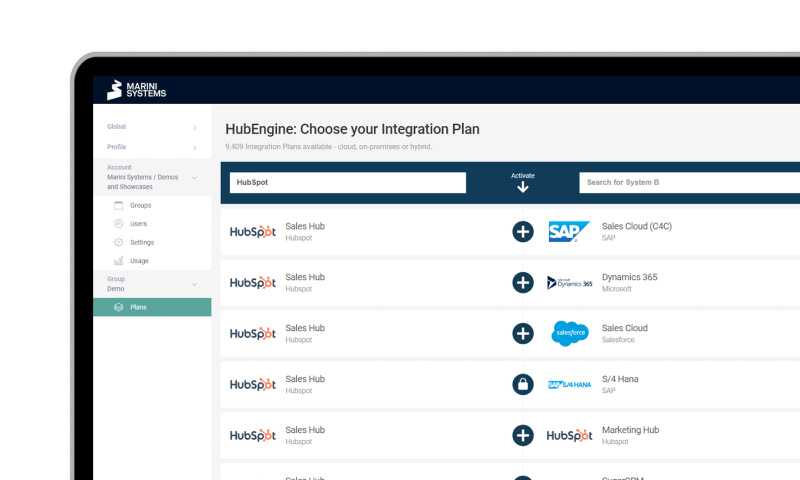Activate the SAP Sales Cloud plan plus button

coord(522,232)
